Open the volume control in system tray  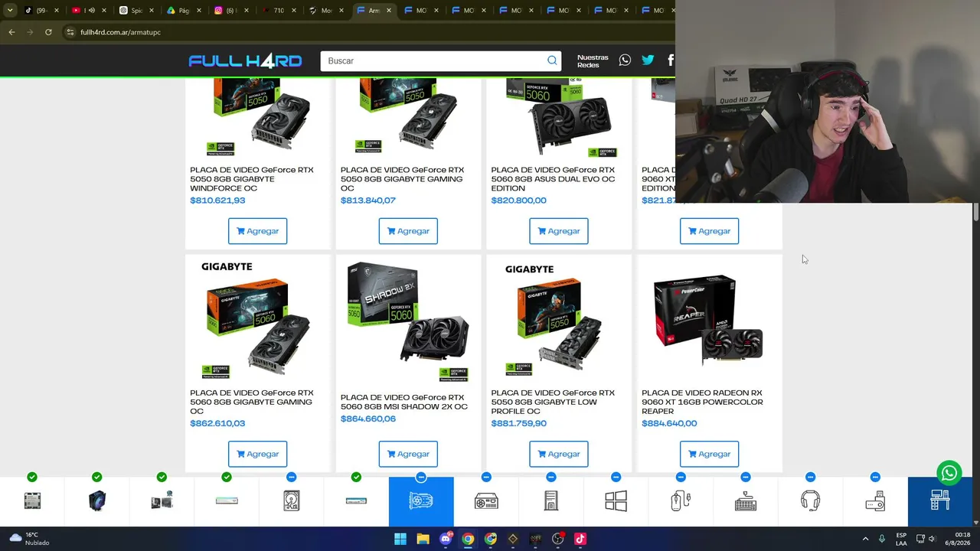pos(932,539)
